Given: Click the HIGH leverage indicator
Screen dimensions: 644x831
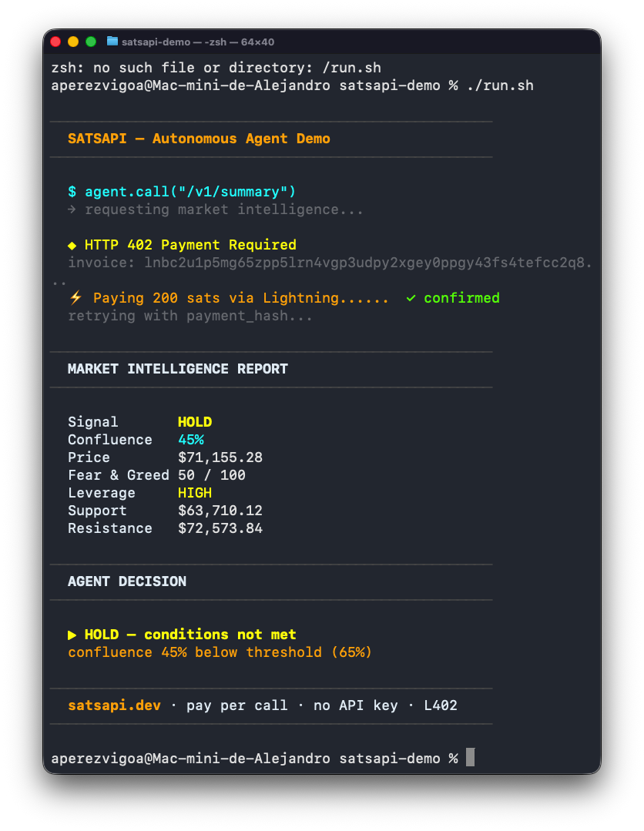Looking at the screenshot, I should (x=194, y=492).
